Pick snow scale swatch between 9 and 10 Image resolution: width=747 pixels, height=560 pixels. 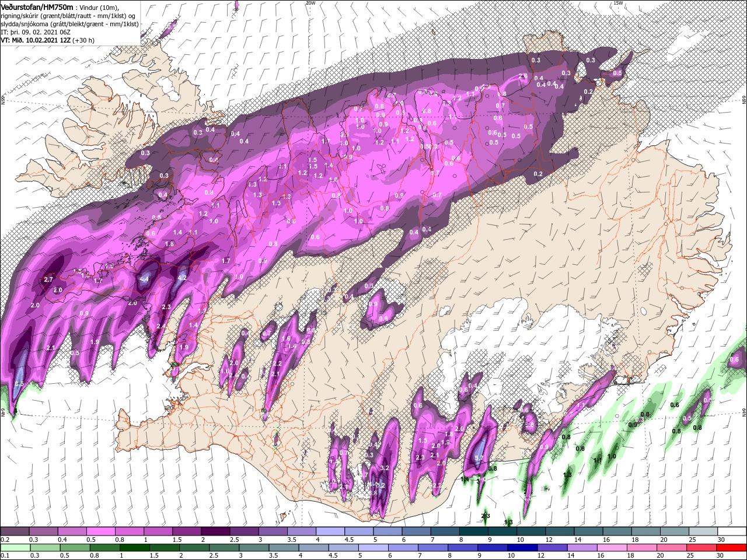point(502,531)
